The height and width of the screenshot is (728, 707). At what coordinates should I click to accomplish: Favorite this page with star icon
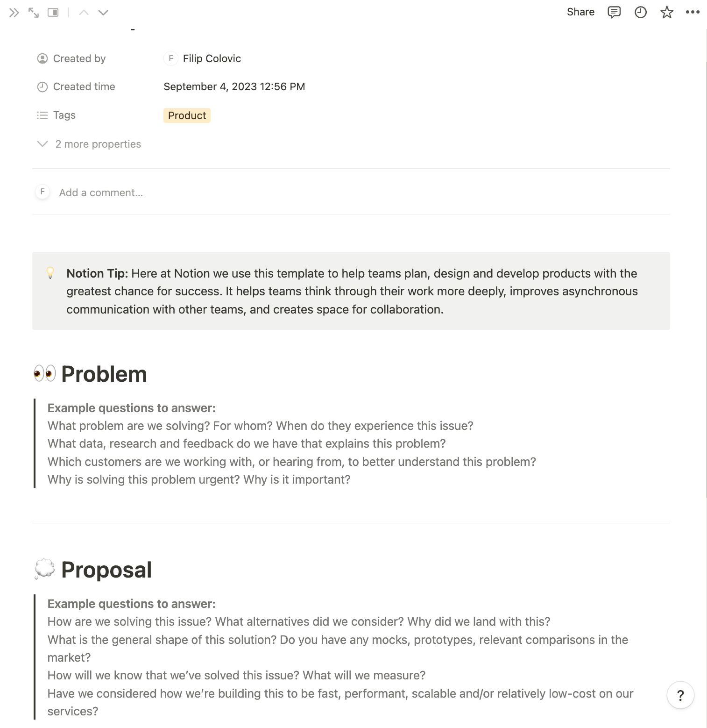[667, 12]
